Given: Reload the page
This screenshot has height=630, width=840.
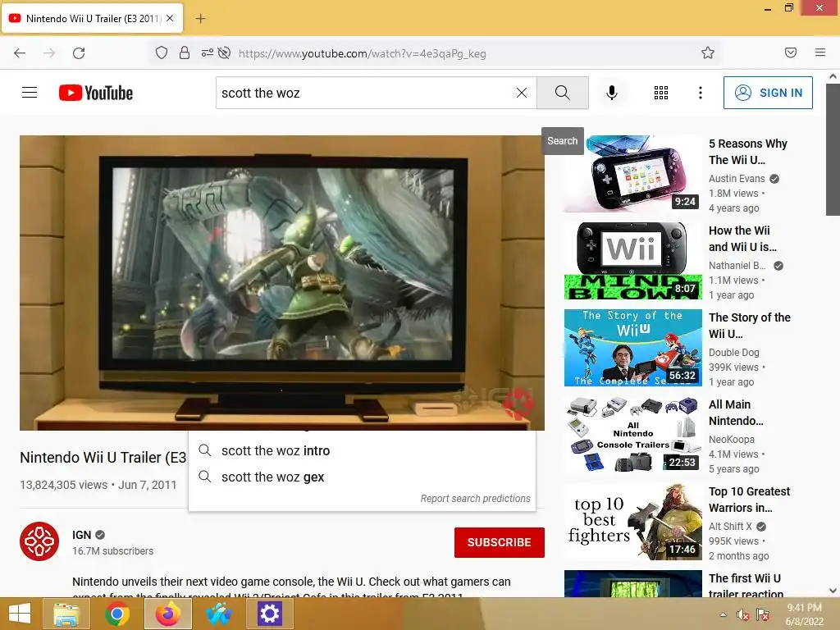Looking at the screenshot, I should pyautogui.click(x=79, y=53).
